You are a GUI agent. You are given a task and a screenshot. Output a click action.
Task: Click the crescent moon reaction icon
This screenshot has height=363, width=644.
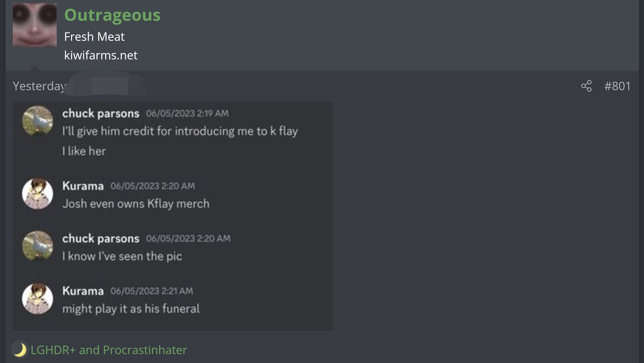[20, 350]
